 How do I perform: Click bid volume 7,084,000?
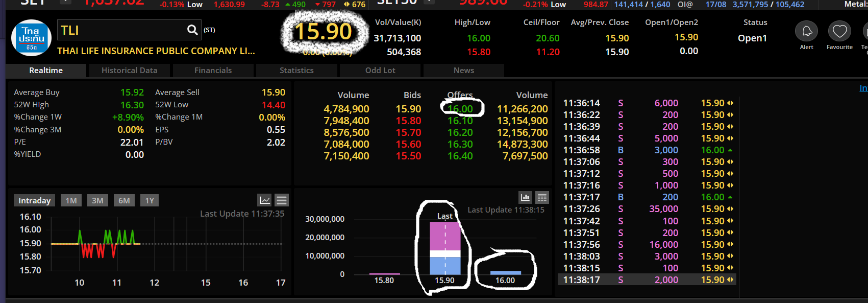346,144
